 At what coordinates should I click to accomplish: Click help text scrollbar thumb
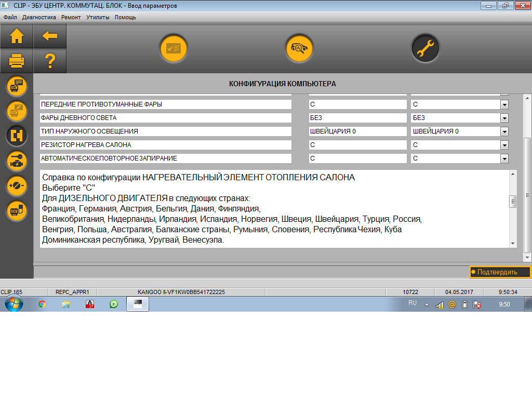pyautogui.click(x=513, y=202)
